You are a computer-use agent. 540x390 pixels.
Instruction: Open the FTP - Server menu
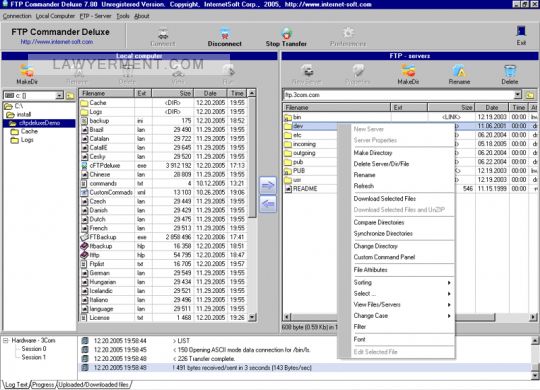[95, 16]
